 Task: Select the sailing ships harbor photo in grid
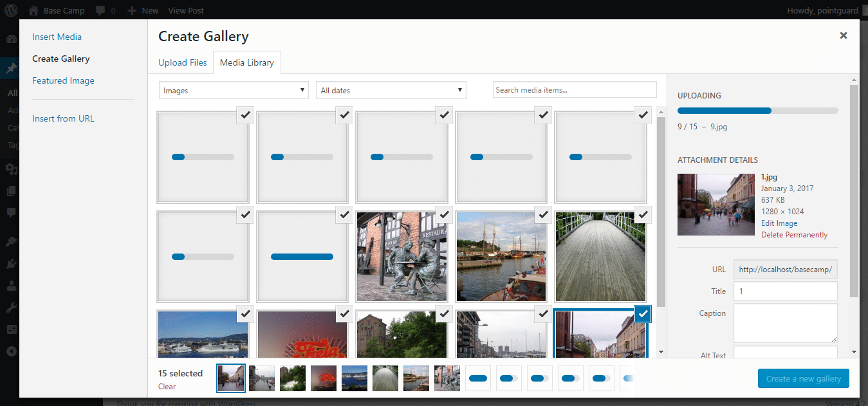coord(501,257)
